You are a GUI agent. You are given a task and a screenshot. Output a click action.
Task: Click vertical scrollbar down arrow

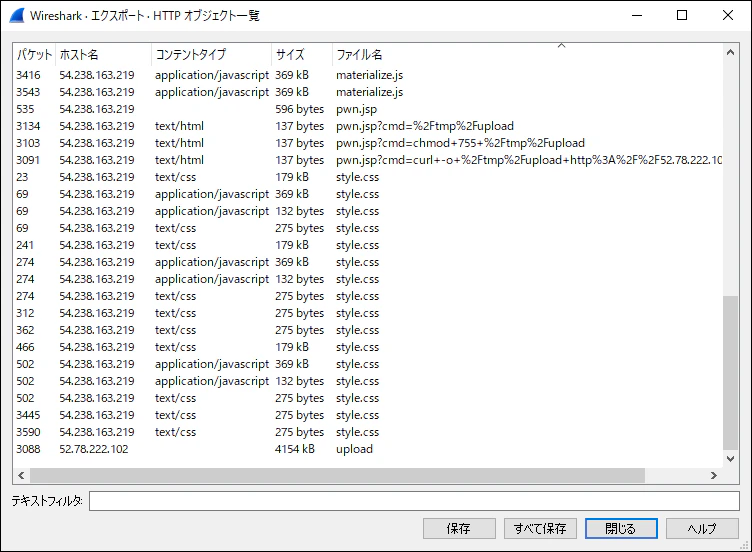(x=730, y=459)
